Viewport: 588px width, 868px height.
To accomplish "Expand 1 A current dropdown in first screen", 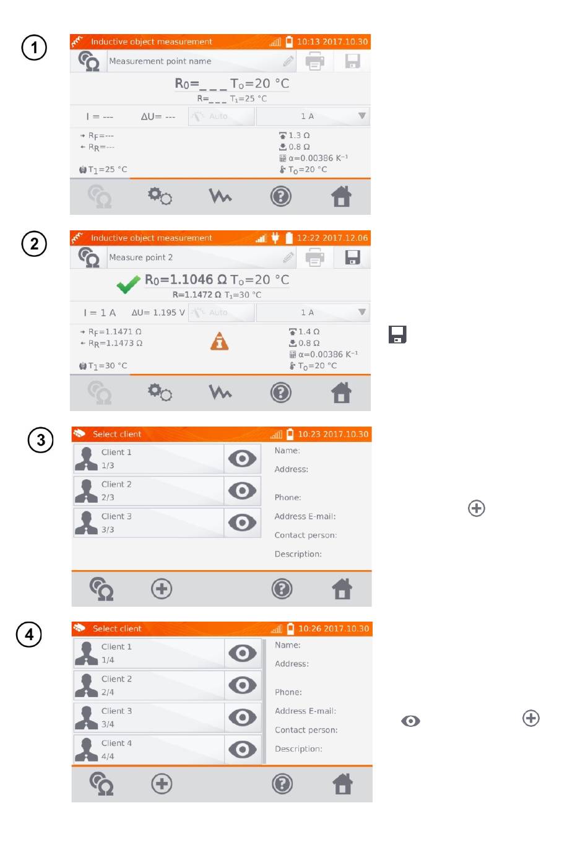I will tap(313, 116).
